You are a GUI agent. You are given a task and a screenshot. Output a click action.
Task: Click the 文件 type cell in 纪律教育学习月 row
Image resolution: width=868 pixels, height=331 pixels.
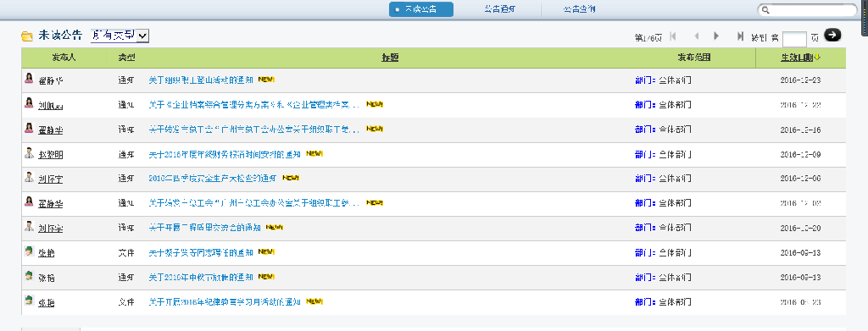pyautogui.click(x=125, y=302)
